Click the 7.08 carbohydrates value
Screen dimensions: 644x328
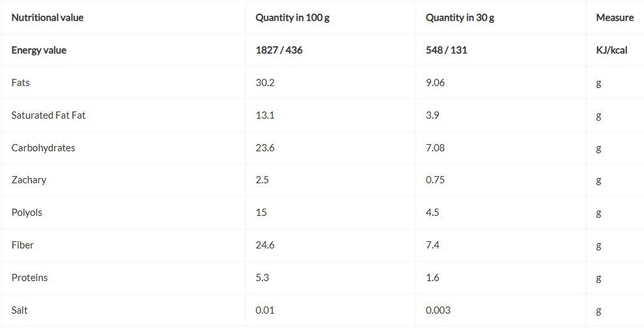435,148
